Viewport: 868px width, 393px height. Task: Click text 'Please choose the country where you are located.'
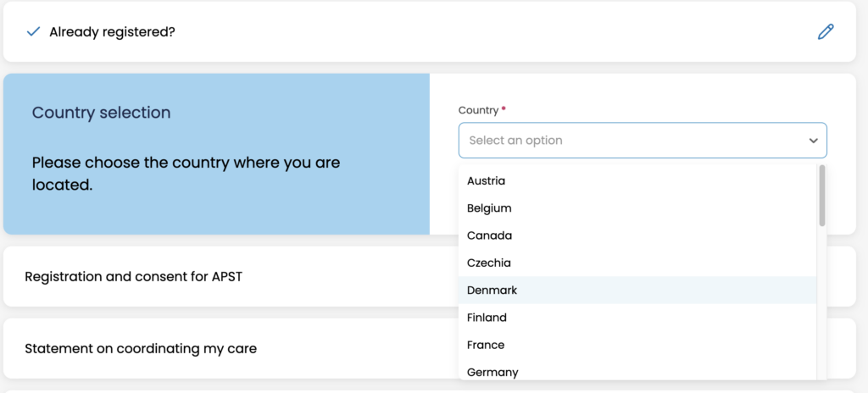[x=186, y=174]
